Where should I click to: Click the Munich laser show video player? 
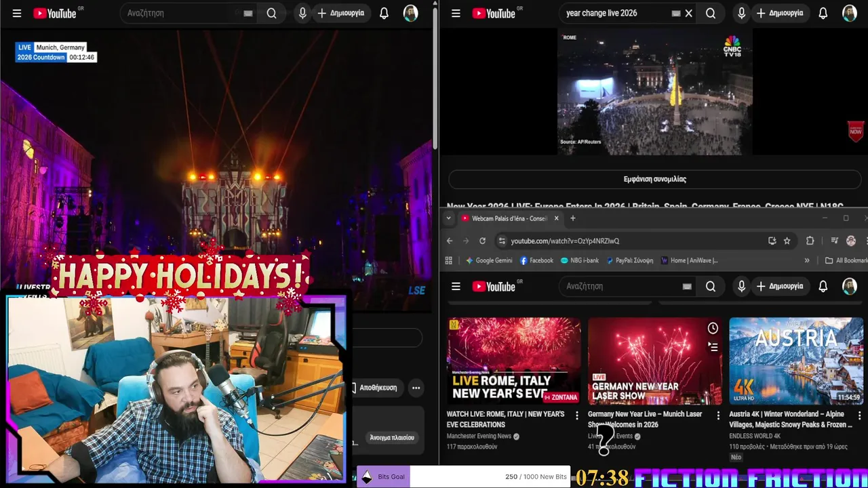[216, 169]
